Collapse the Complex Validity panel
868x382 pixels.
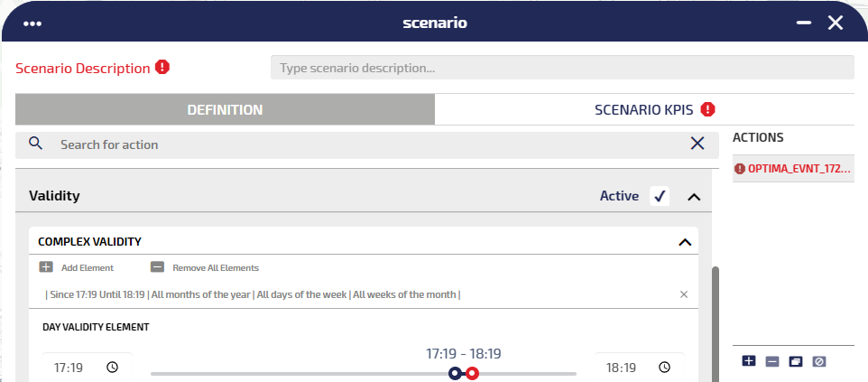click(684, 242)
